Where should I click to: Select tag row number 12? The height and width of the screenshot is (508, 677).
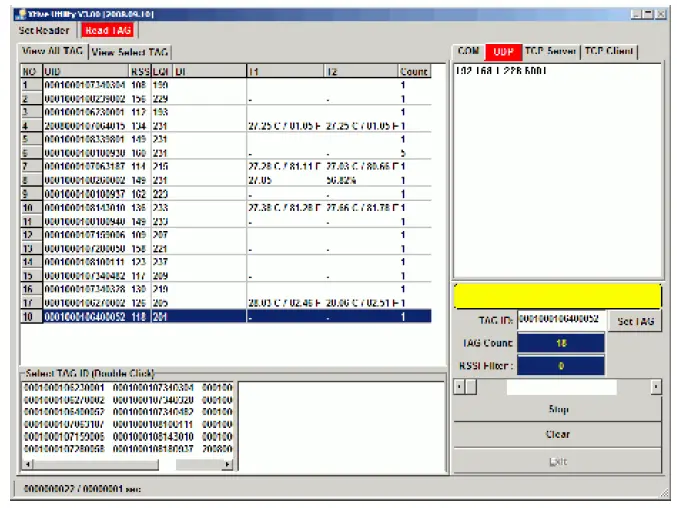coord(226,235)
